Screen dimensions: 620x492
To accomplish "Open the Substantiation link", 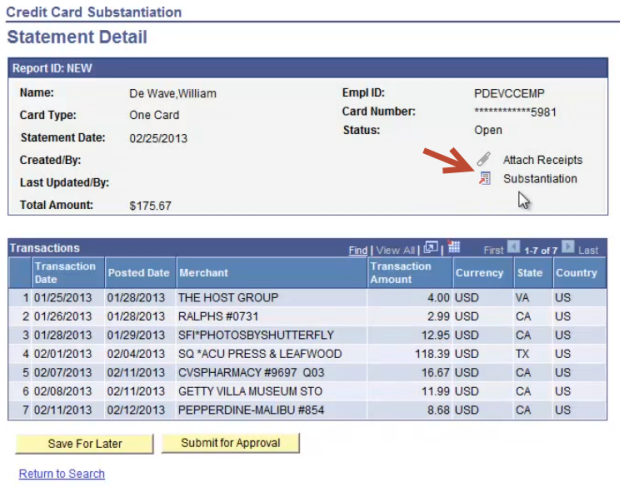I will pyautogui.click(x=540, y=179).
